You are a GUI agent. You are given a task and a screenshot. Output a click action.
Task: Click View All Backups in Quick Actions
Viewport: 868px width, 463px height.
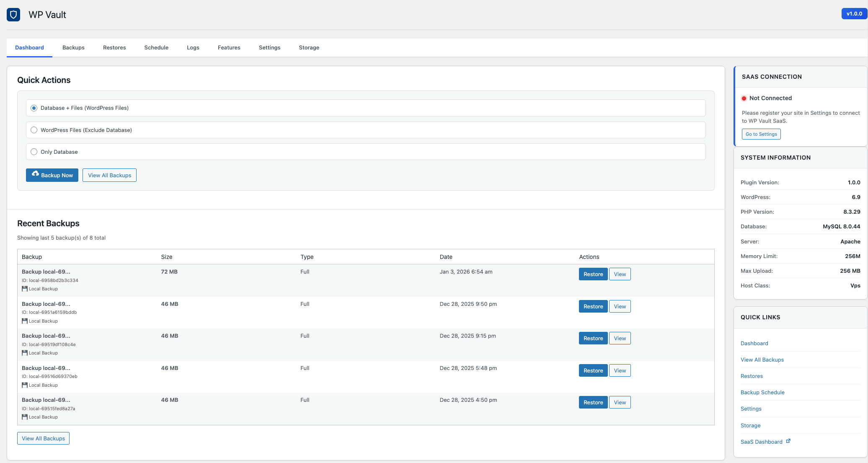(109, 175)
